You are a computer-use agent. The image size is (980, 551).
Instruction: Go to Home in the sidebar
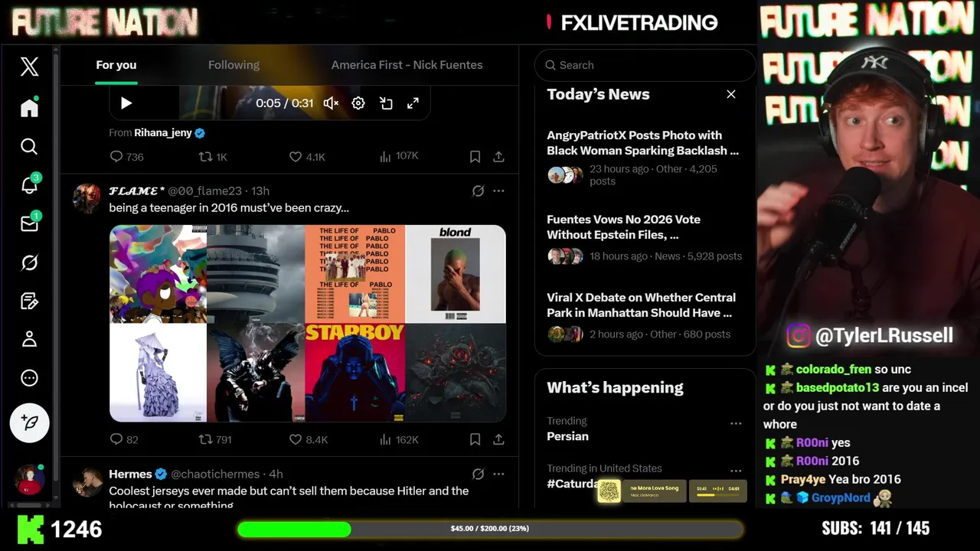[x=29, y=107]
